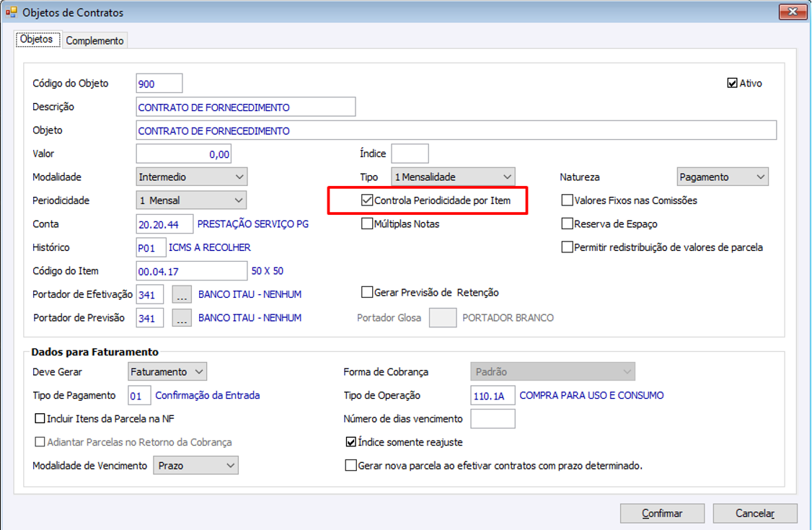The width and height of the screenshot is (812, 530).
Task: Click the Cancelar button
Action: pyautogui.click(x=755, y=513)
